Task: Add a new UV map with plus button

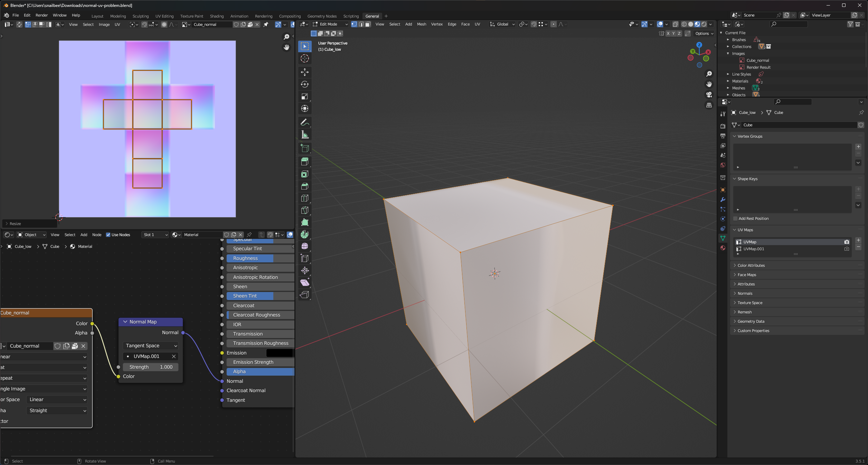Action: point(858,240)
